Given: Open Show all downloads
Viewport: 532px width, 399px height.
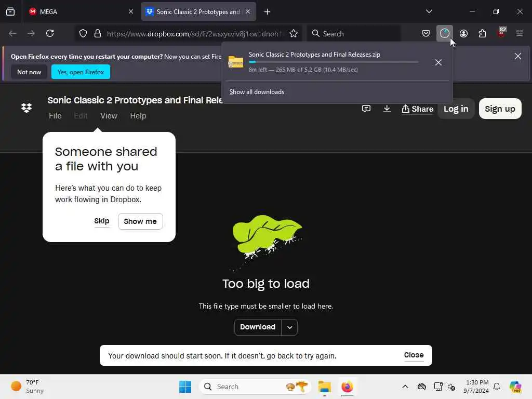Looking at the screenshot, I should [257, 92].
